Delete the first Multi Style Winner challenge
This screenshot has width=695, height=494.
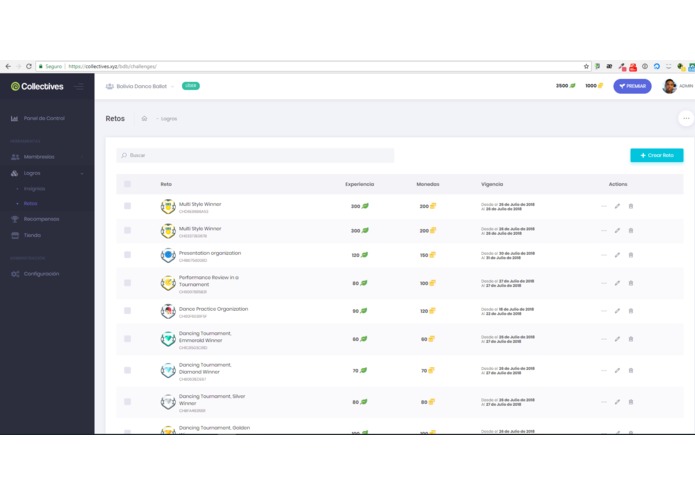click(631, 206)
